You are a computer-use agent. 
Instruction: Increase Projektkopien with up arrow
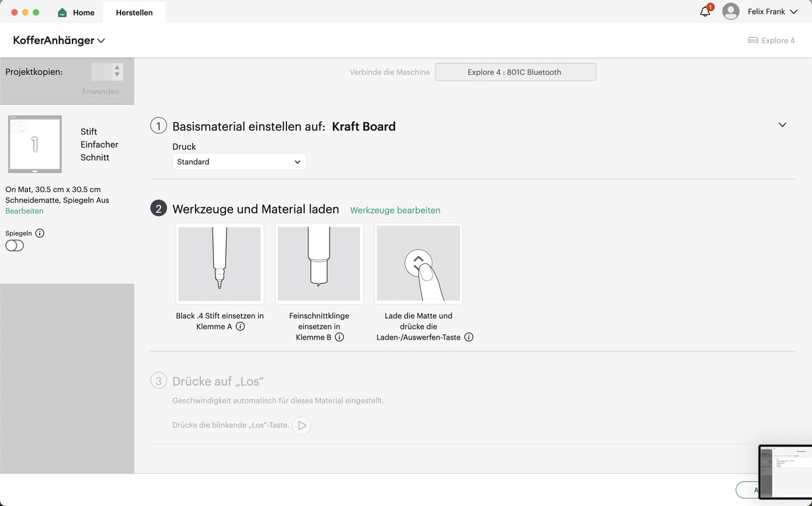pyautogui.click(x=118, y=68)
